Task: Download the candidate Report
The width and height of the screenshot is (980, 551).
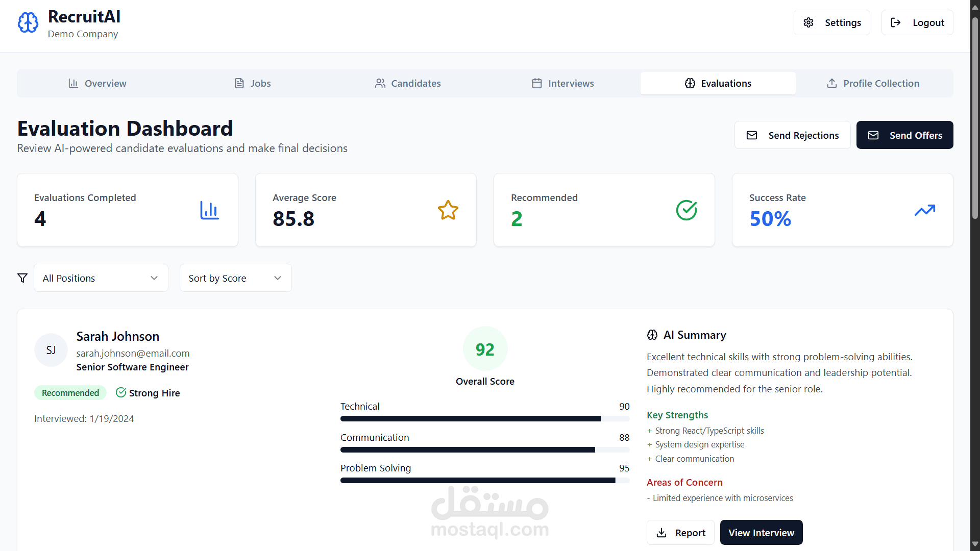Action: coord(680,533)
